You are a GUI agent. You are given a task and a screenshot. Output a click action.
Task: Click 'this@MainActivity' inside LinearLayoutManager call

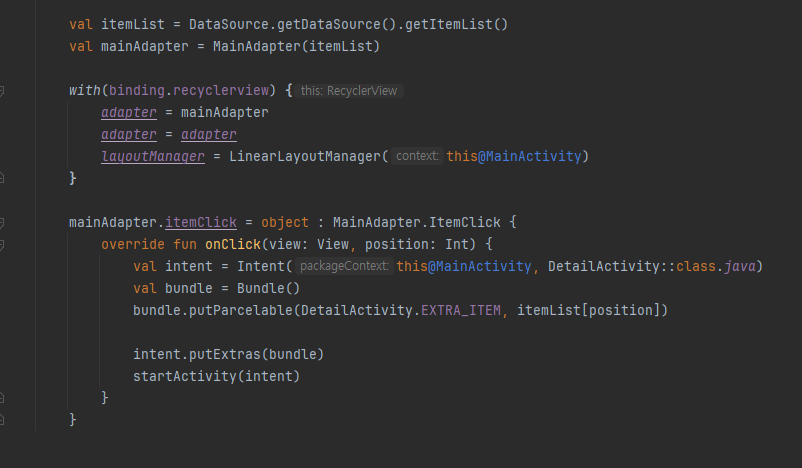coord(514,157)
